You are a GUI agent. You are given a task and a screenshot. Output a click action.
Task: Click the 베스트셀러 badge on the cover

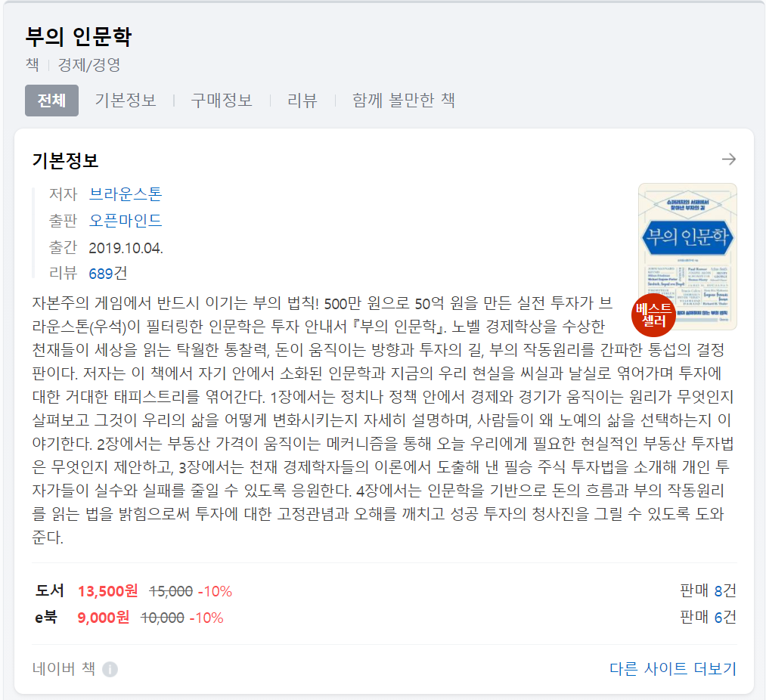point(653,315)
